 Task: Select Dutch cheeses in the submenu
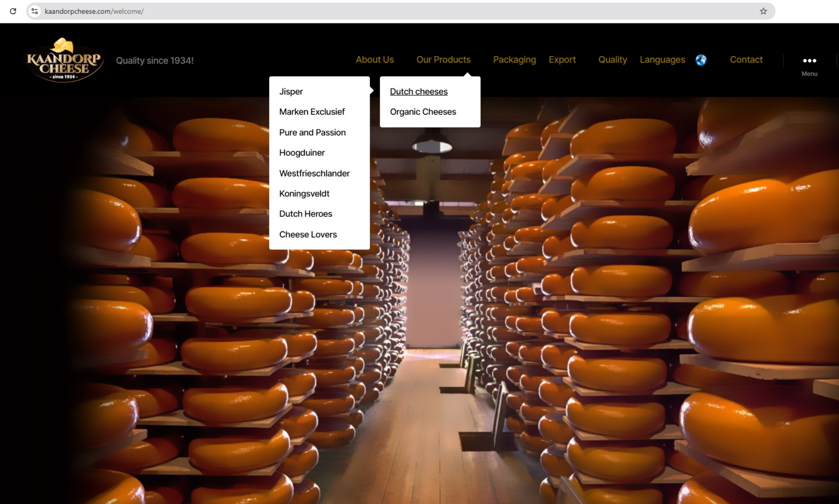coord(418,92)
